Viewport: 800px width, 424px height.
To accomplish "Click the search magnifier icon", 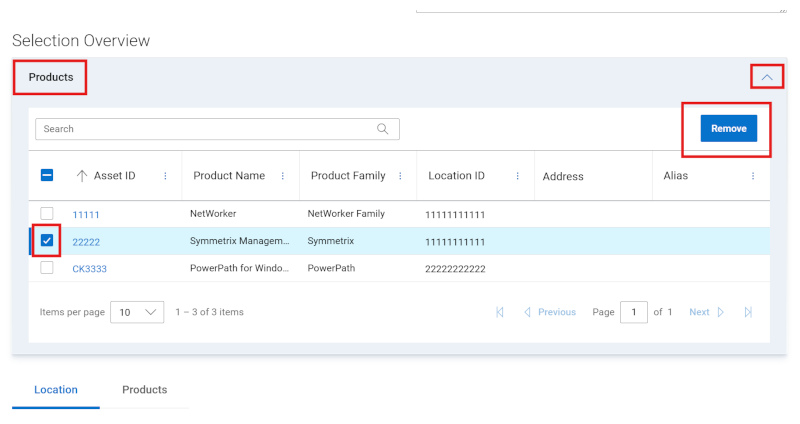I will pos(382,129).
